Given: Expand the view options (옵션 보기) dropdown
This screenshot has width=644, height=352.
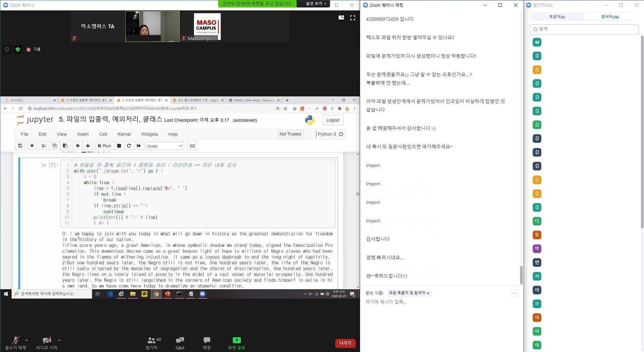Looking at the screenshot, I should click(316, 4).
